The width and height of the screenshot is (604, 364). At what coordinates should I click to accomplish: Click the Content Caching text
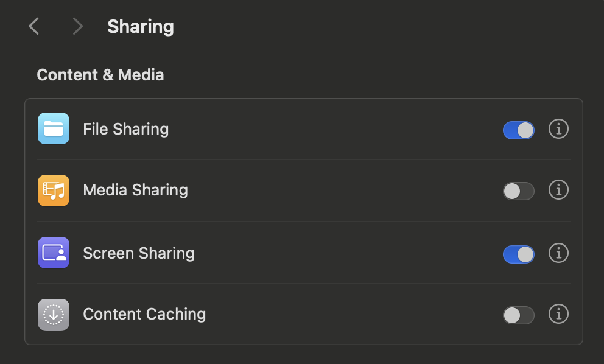click(x=144, y=314)
